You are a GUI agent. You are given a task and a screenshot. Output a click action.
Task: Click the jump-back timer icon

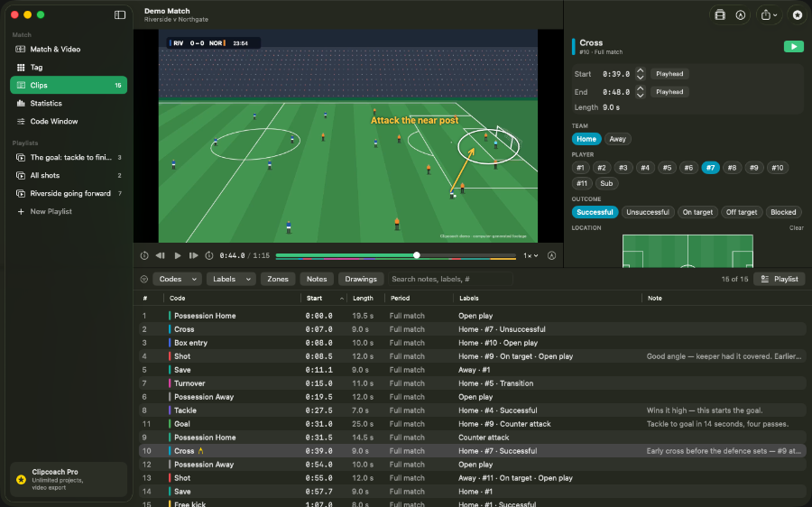pos(144,256)
